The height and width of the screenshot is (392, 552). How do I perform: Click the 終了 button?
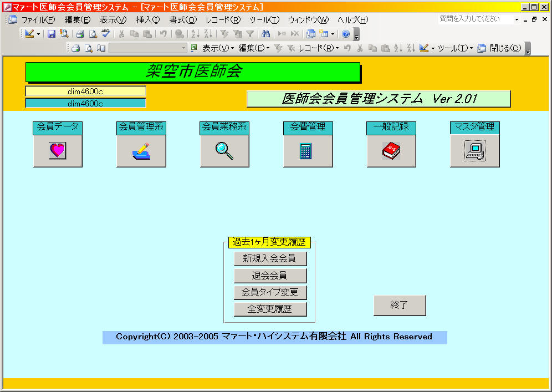coord(400,306)
